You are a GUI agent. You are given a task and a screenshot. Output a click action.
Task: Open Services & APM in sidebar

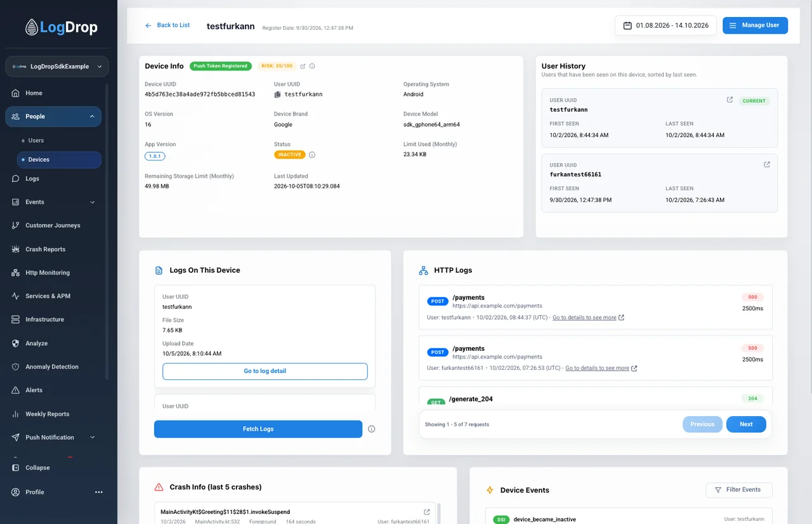54,296
